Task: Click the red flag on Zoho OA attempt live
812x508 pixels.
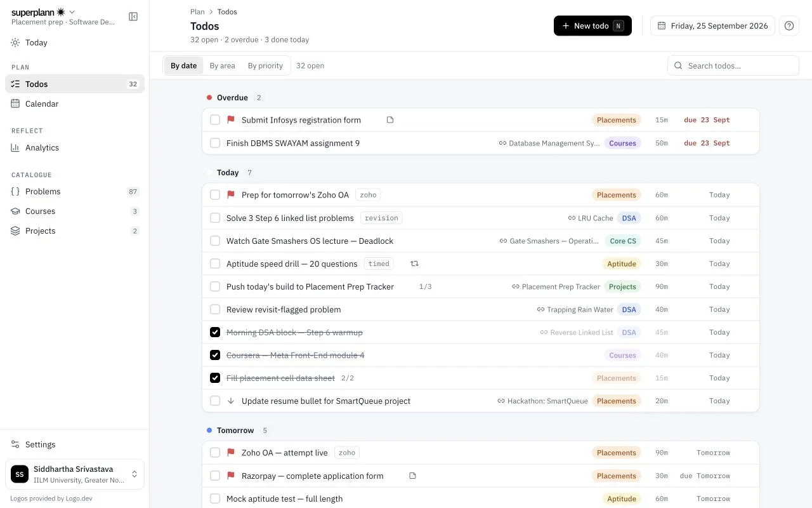Action: [231, 453]
